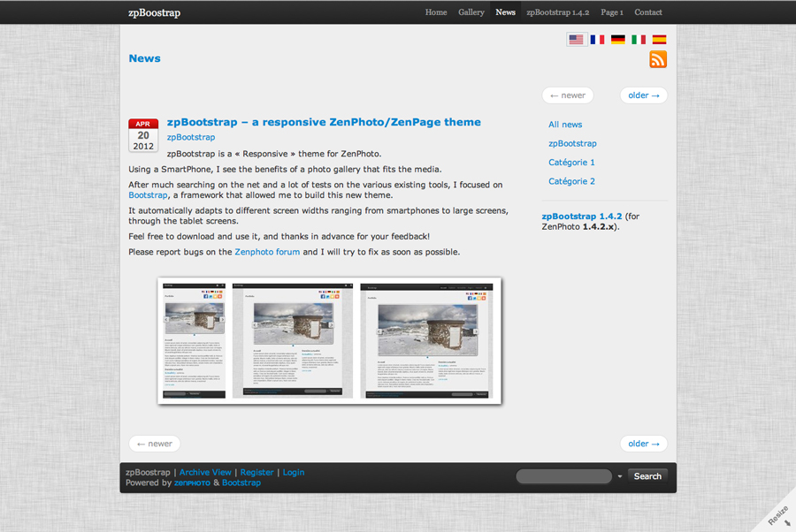Open the sidebar zpBootstrap 1.4.2 download link

[582, 216]
